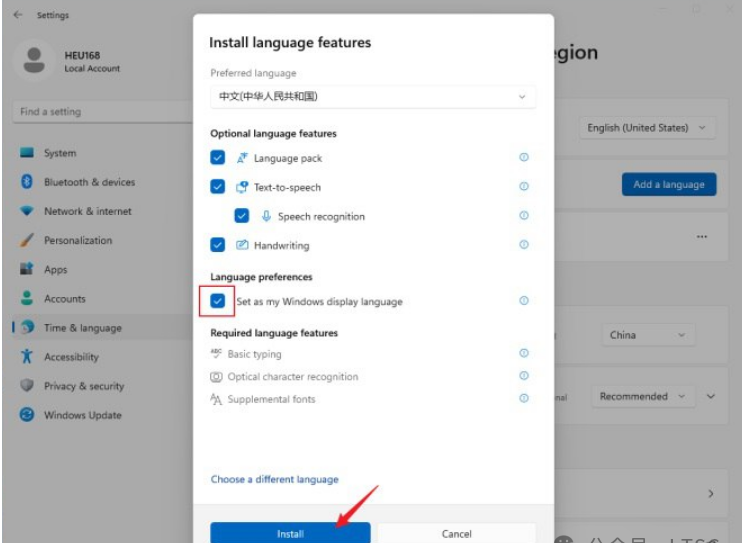Image resolution: width=742 pixels, height=543 pixels.
Task: Open the bottom row's right chevron
Action: tap(711, 494)
